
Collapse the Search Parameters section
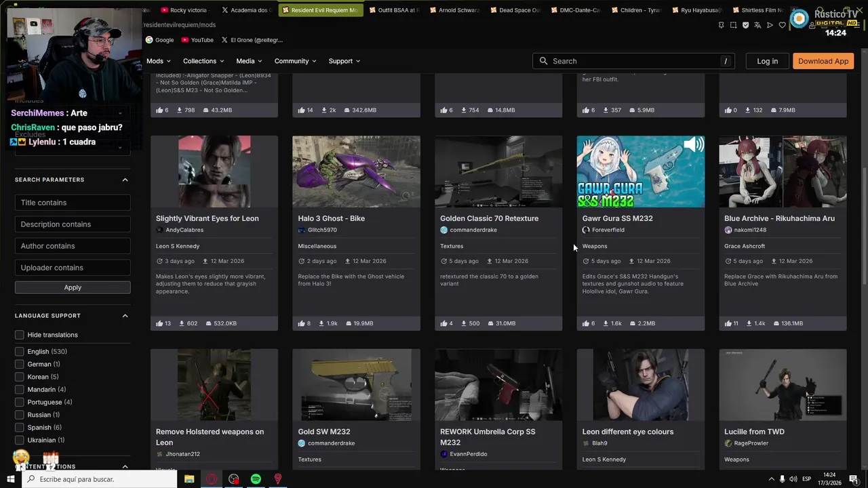click(125, 180)
